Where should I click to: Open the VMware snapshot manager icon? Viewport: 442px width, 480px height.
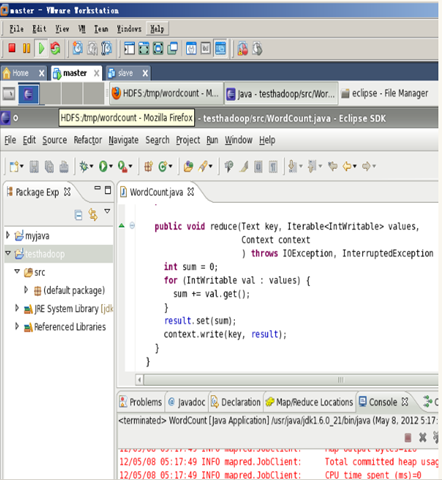pos(106,49)
